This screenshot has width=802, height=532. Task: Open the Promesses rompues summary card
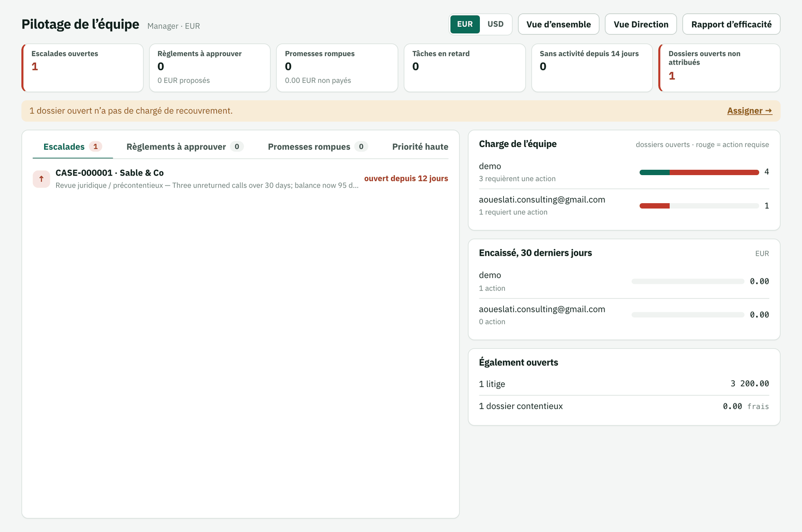click(x=337, y=68)
